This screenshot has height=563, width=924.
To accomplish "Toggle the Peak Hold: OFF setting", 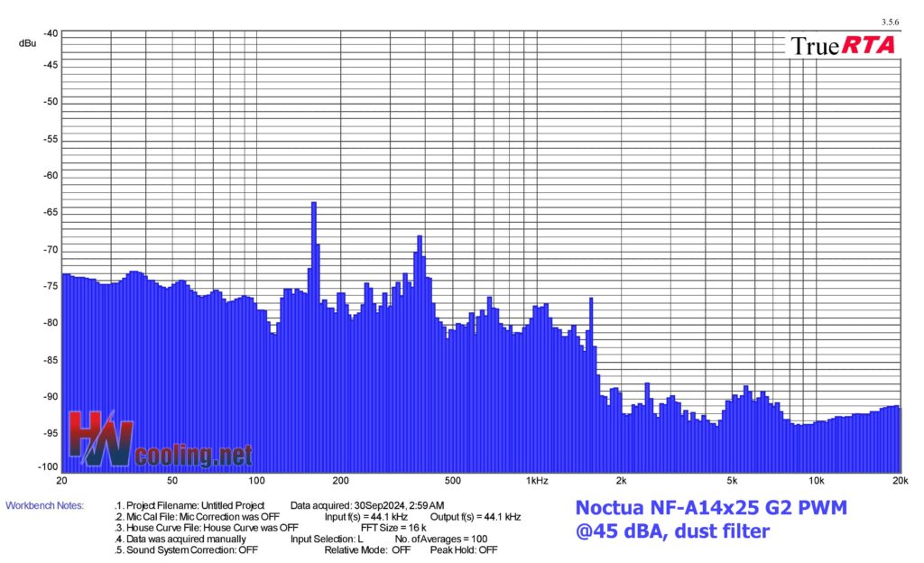I will 464,549.
